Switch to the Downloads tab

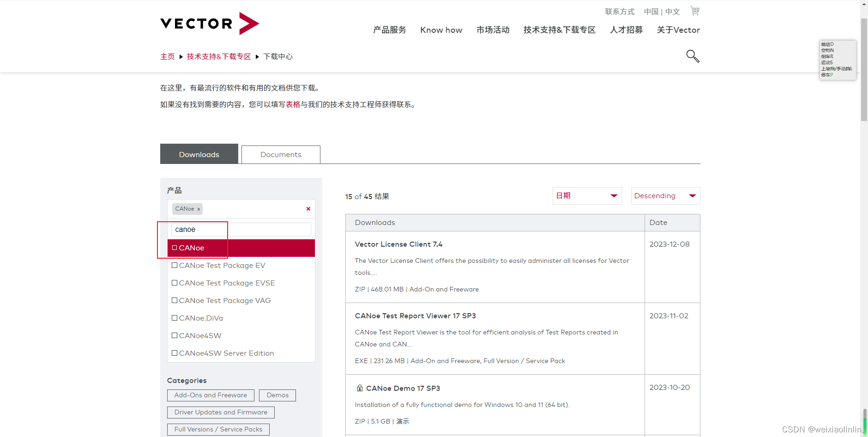pyautogui.click(x=199, y=154)
